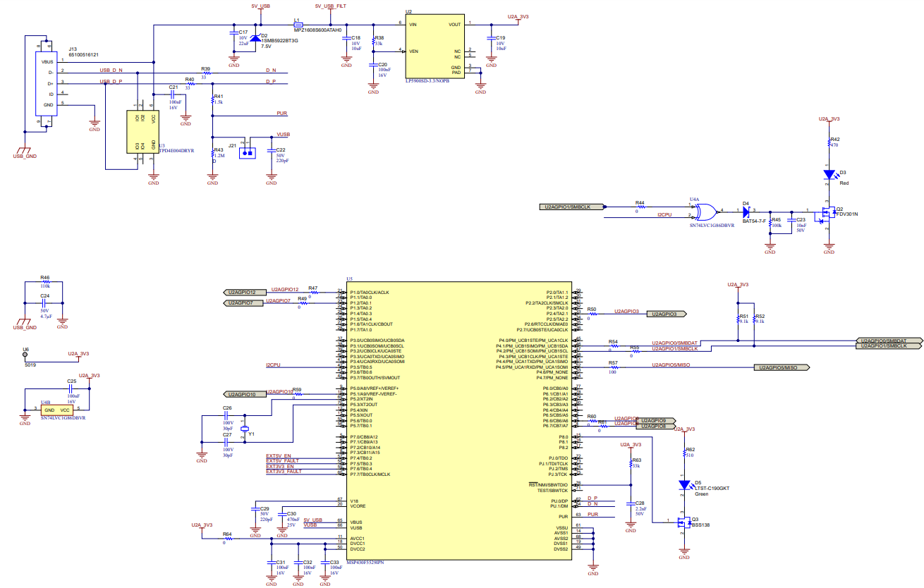Click the crystal Y1 symbol
924x588 pixels.
pyautogui.click(x=246, y=430)
